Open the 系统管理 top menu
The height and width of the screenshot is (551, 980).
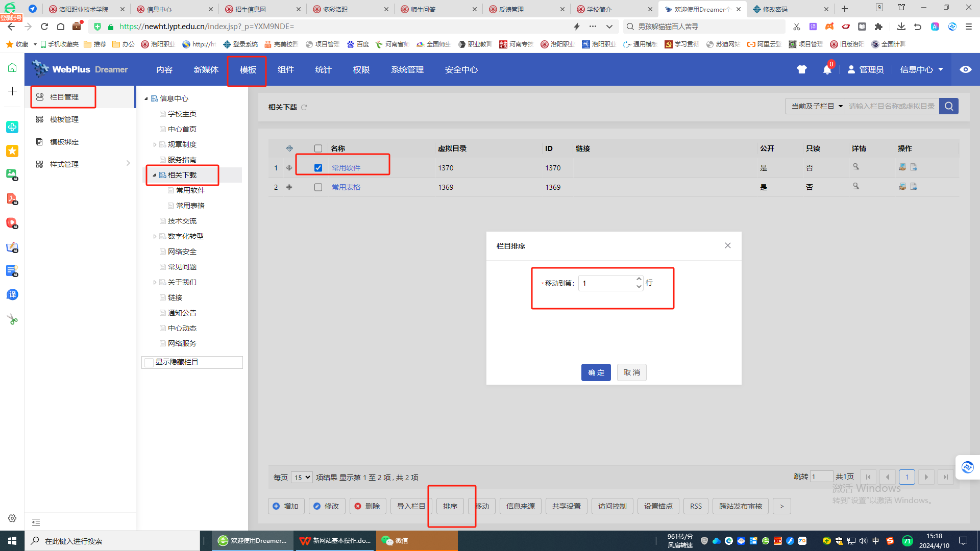coord(407,70)
